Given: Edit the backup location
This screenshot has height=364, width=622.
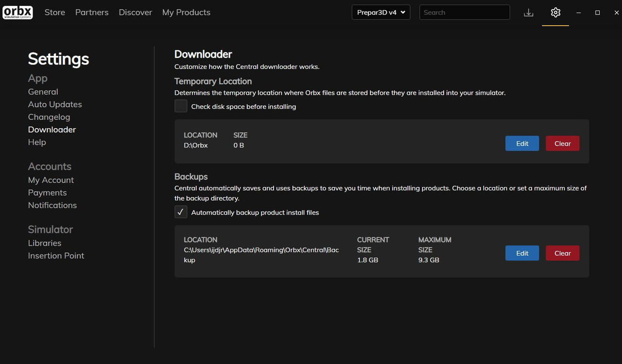Looking at the screenshot, I should [522, 253].
